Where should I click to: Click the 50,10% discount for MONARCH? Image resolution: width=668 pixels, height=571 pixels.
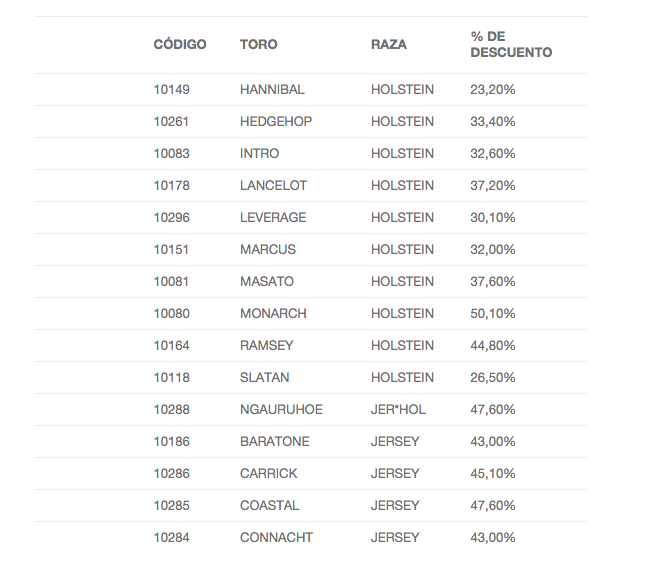[493, 313]
